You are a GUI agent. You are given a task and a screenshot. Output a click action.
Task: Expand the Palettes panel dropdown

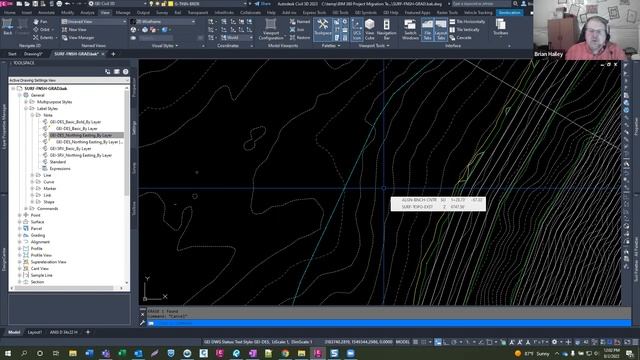331,46
